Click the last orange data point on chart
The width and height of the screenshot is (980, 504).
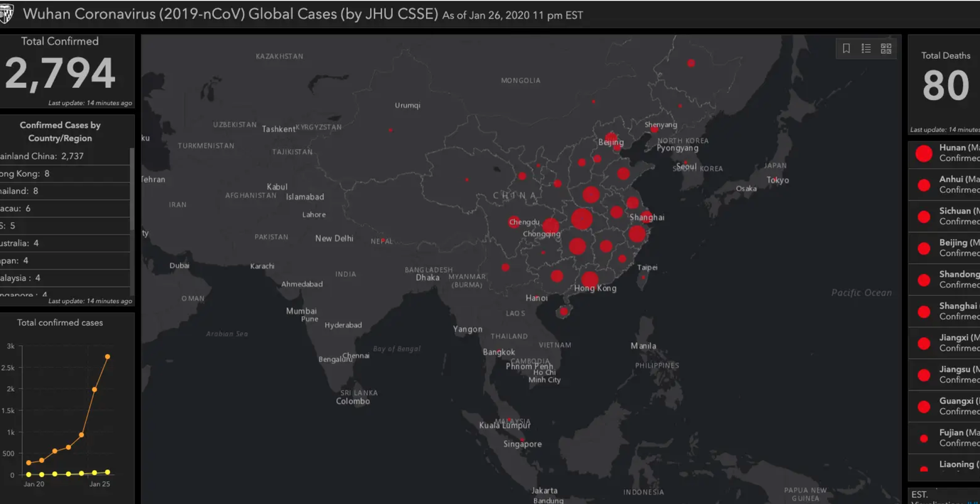coord(107,357)
